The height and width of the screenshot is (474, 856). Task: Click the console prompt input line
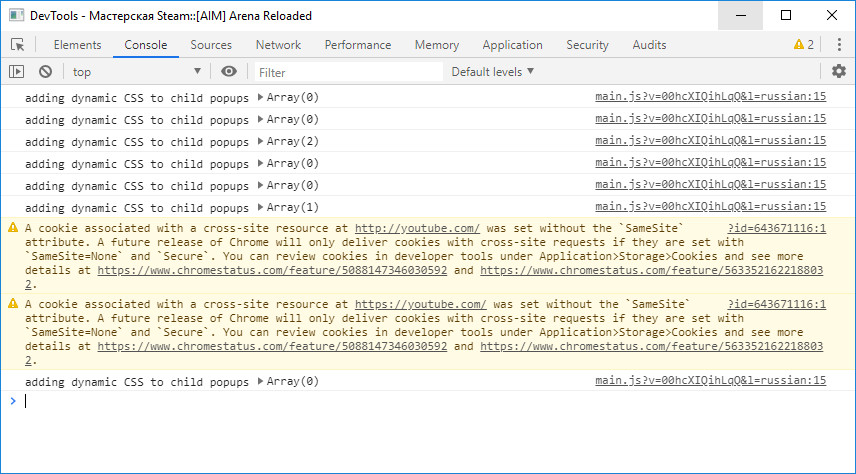tap(400, 401)
